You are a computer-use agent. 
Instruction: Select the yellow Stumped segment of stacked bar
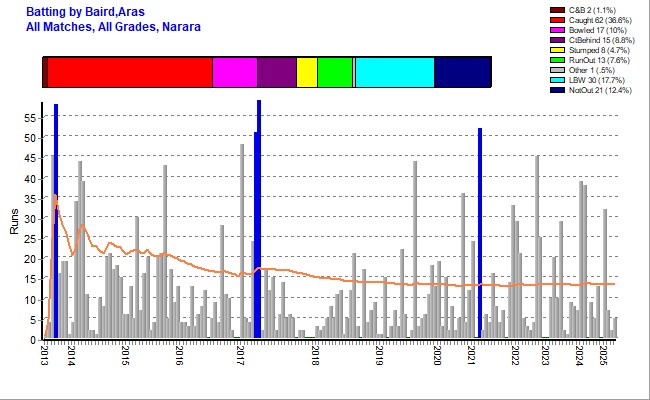(307, 73)
